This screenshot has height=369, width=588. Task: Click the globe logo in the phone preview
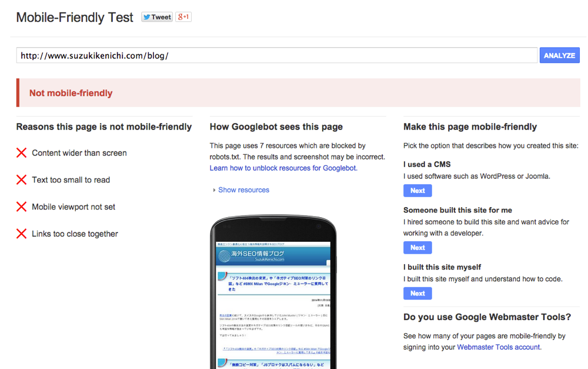click(x=224, y=256)
